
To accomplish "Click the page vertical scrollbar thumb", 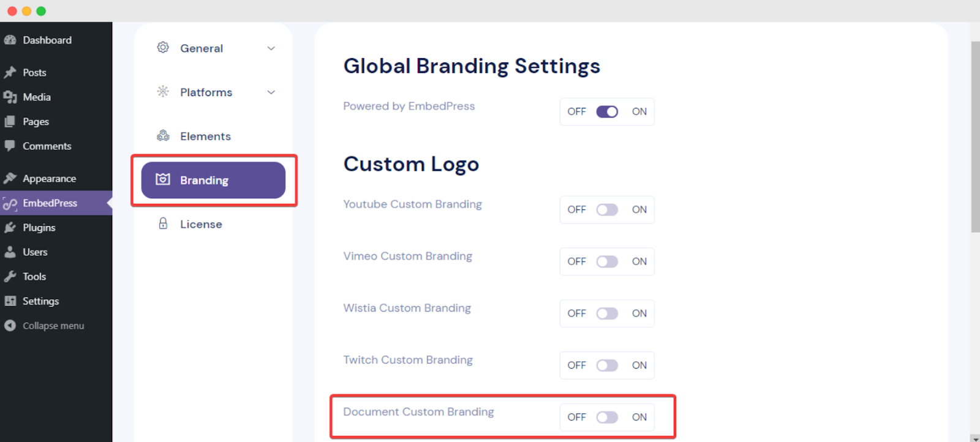I will pos(975,137).
